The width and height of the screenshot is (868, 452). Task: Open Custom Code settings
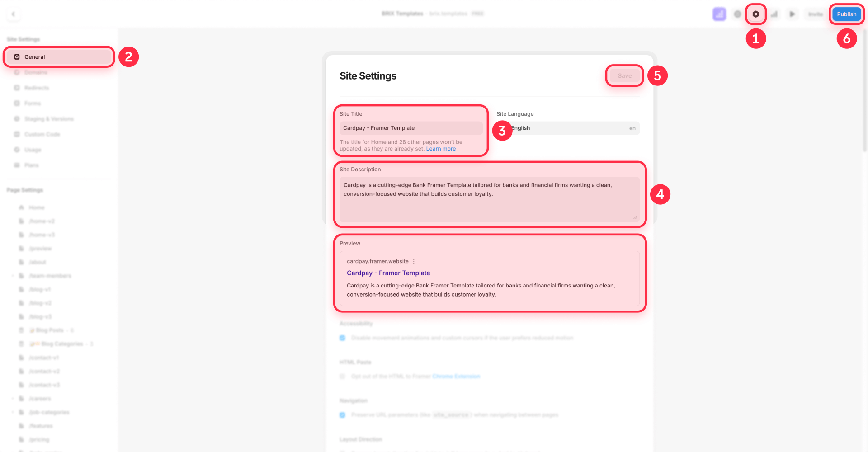(x=42, y=134)
